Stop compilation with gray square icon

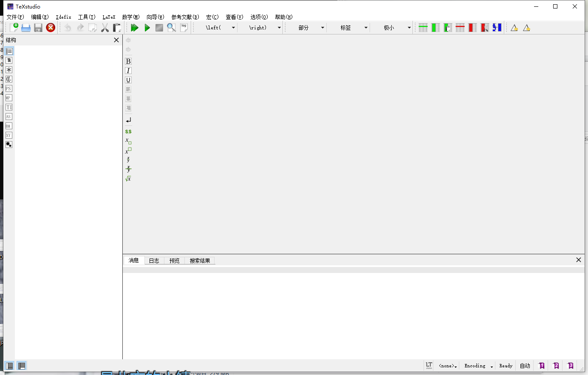(159, 28)
